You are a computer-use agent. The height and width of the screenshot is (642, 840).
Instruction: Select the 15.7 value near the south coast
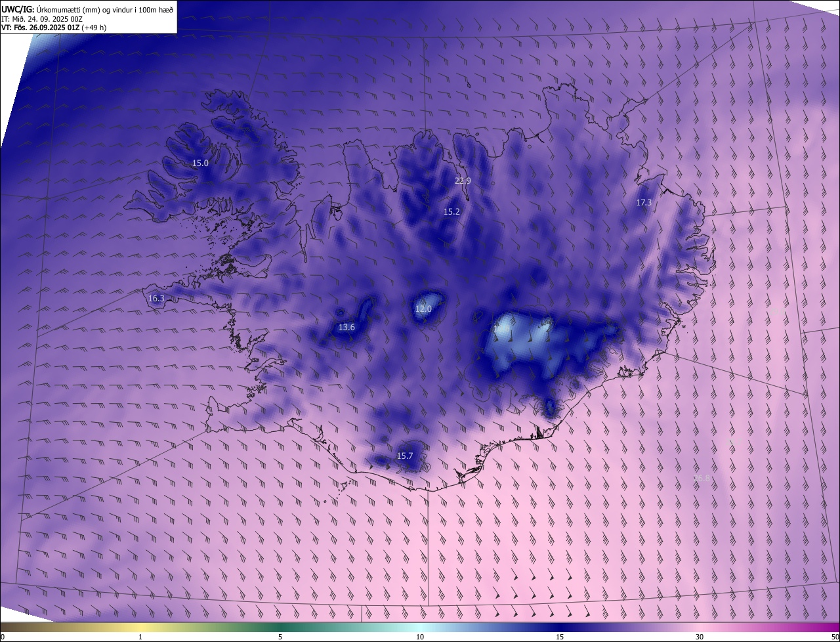click(x=405, y=456)
